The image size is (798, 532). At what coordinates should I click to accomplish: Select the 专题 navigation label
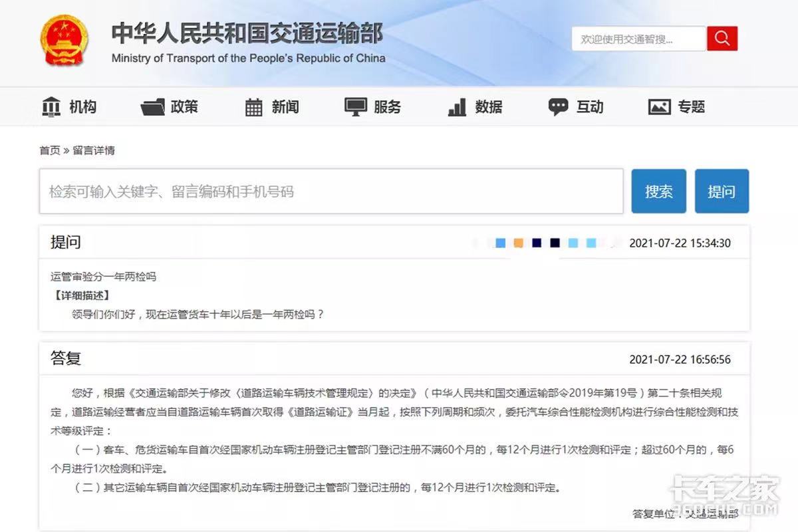(x=692, y=107)
